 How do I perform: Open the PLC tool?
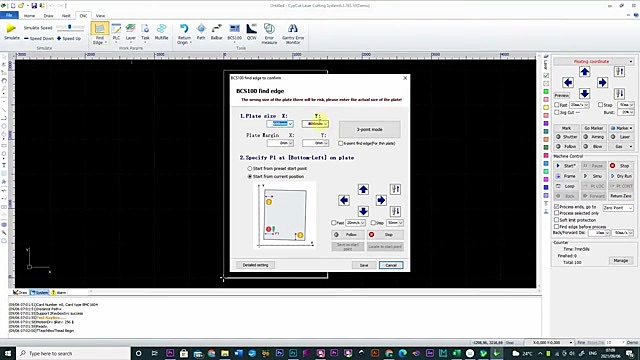[x=116, y=32]
